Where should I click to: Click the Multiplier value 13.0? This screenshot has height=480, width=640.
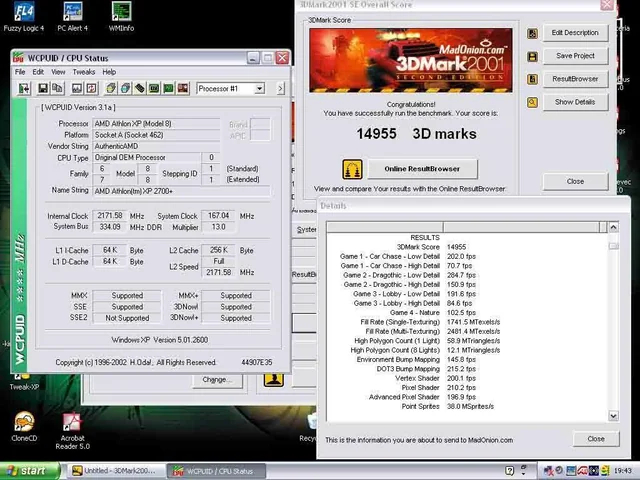click(218, 227)
